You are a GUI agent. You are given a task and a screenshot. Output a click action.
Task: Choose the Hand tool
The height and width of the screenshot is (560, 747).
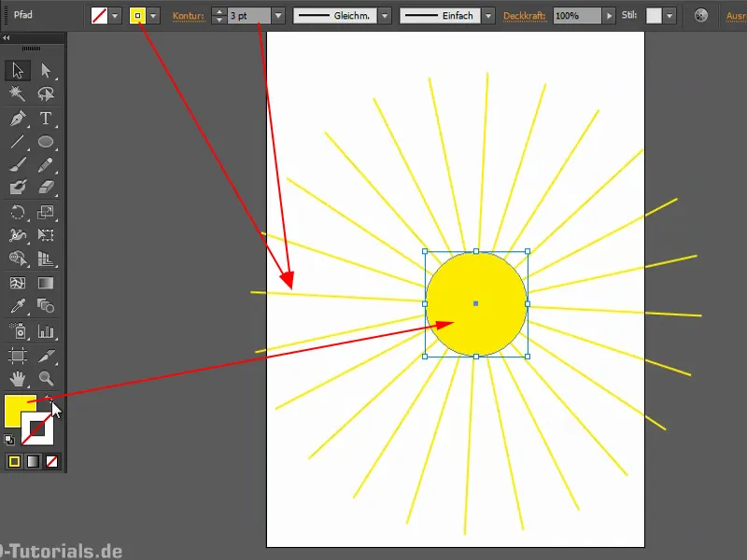pos(18,379)
